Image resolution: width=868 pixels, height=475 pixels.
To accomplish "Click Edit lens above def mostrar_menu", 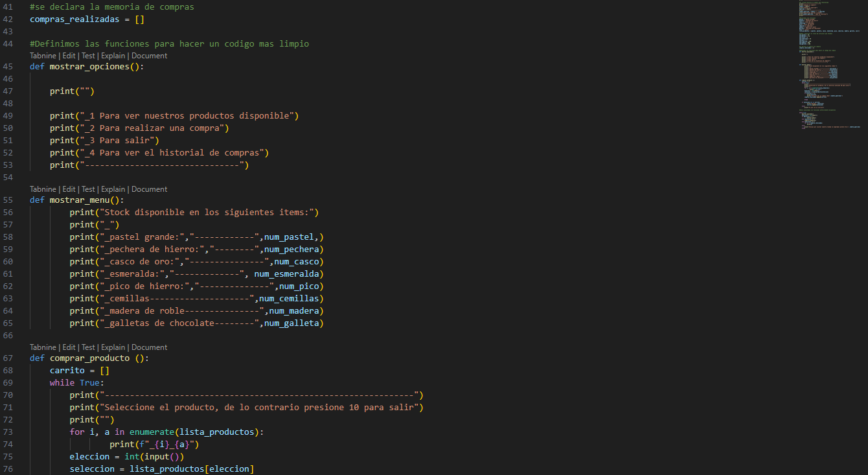I will coord(69,189).
